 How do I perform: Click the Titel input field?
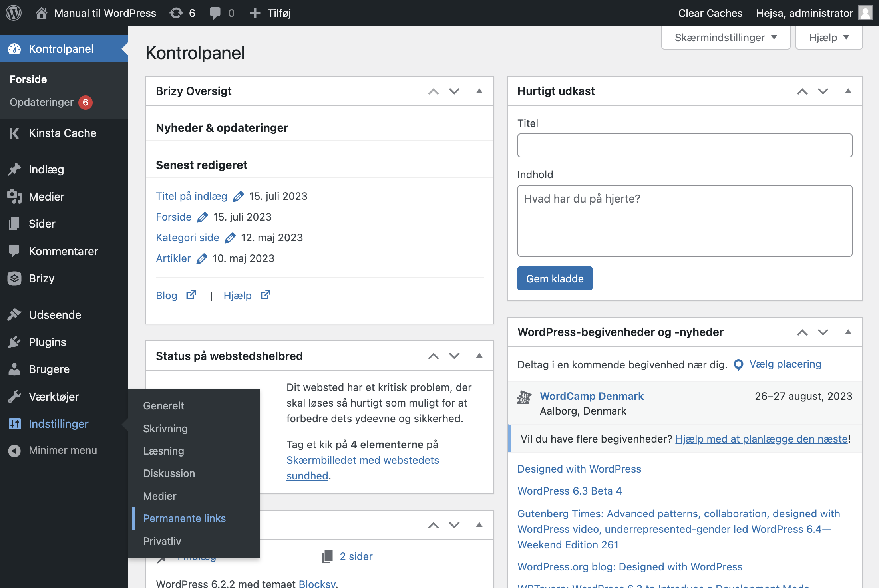coord(685,145)
